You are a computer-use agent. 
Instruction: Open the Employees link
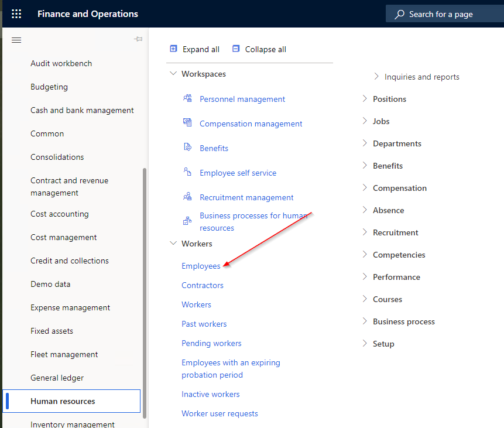pos(200,265)
